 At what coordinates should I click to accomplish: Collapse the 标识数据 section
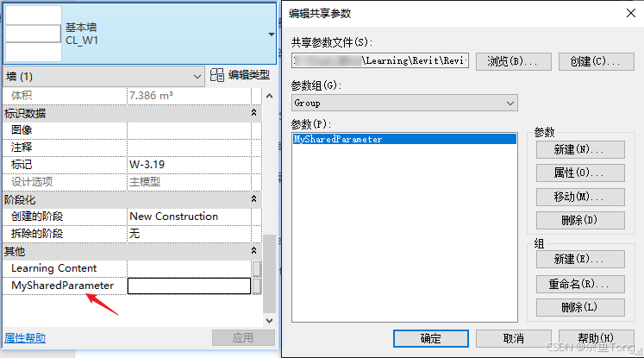[254, 113]
